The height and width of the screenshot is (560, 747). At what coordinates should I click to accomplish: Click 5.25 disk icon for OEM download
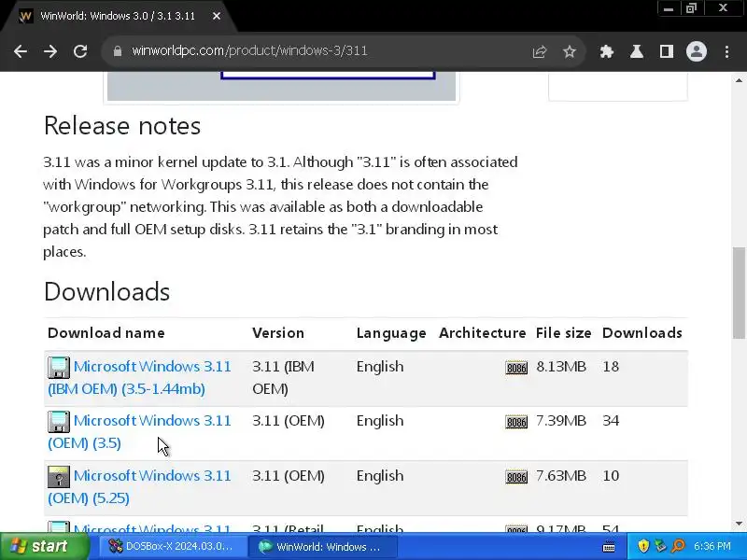59,477
